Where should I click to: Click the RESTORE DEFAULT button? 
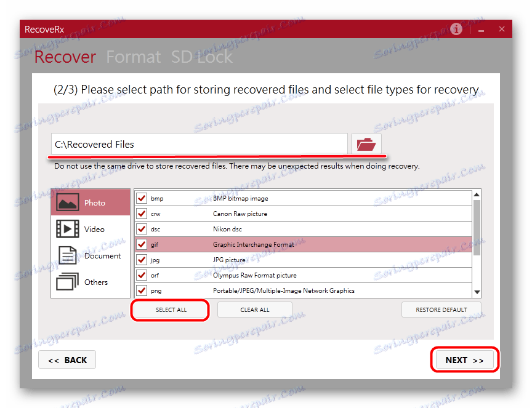(441, 310)
